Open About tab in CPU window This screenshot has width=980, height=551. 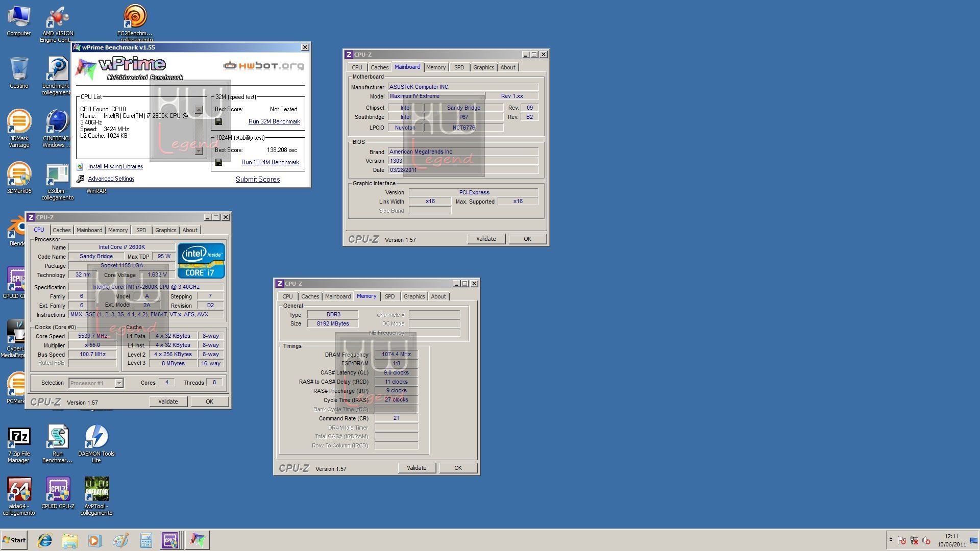point(190,230)
